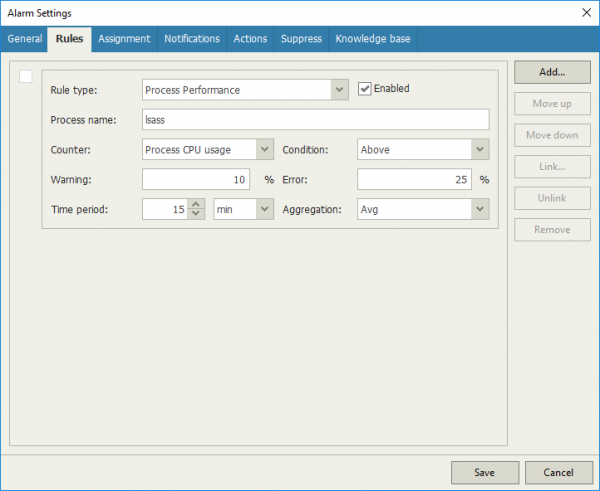Open the Assignment tab
600x491 pixels.
pyautogui.click(x=124, y=39)
